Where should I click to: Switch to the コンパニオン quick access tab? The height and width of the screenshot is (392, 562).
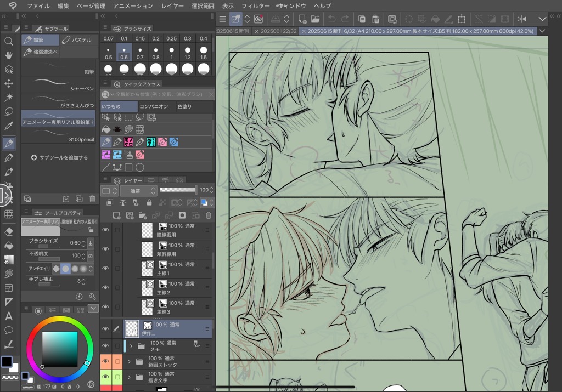(154, 106)
